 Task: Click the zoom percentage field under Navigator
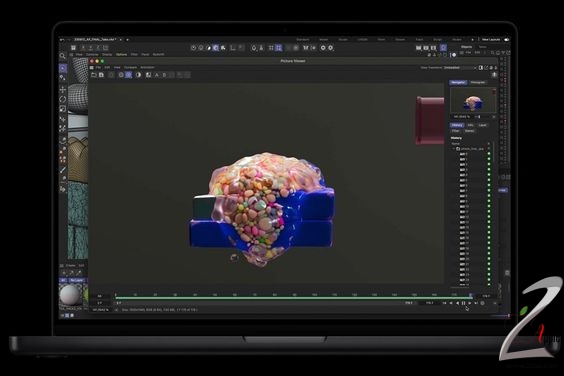[462, 117]
